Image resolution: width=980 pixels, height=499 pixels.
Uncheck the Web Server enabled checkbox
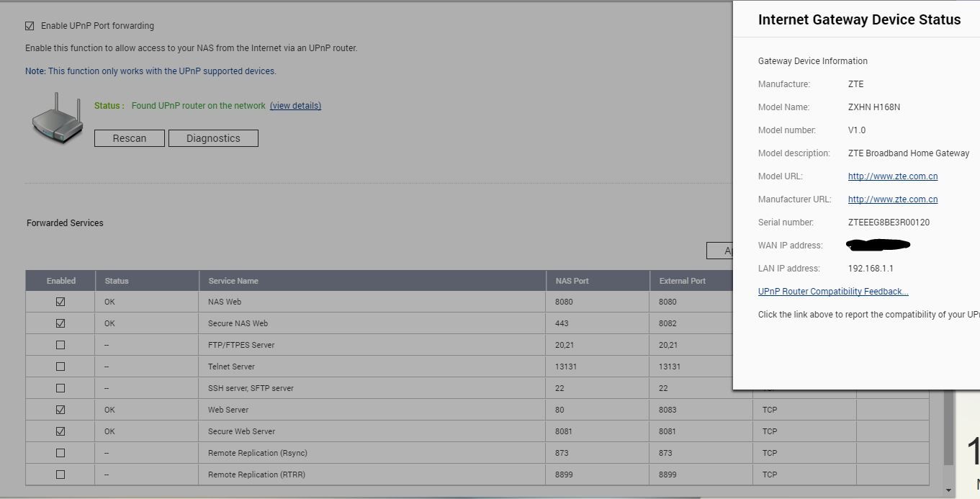click(x=60, y=410)
